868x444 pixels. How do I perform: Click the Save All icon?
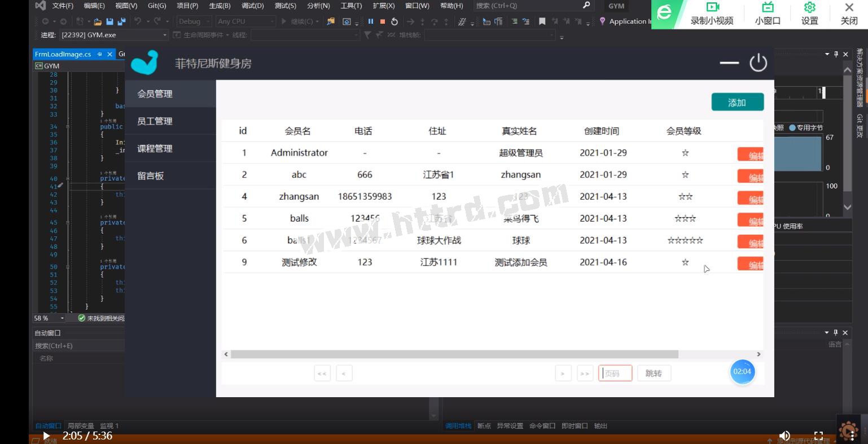[x=121, y=21]
